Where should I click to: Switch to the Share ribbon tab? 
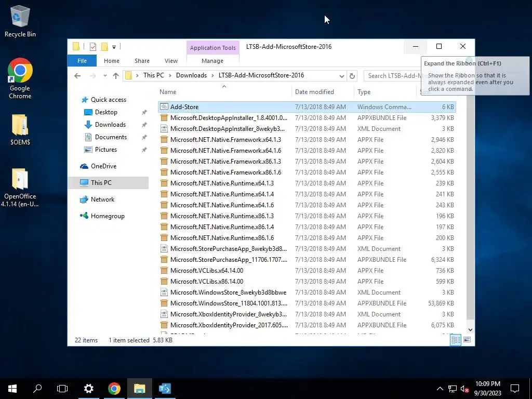(142, 61)
